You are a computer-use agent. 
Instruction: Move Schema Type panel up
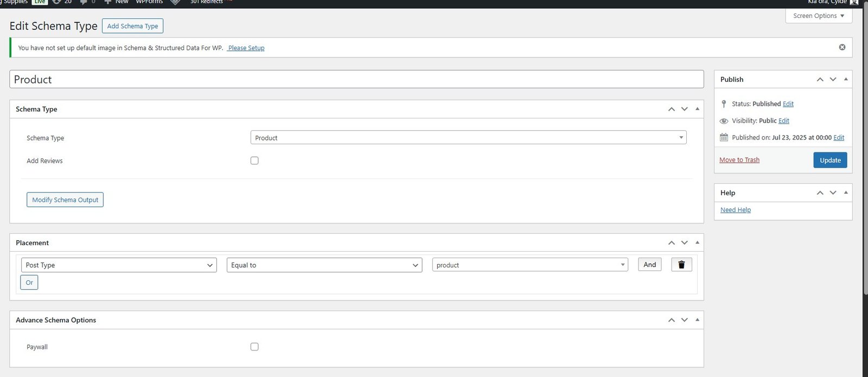pyautogui.click(x=671, y=109)
